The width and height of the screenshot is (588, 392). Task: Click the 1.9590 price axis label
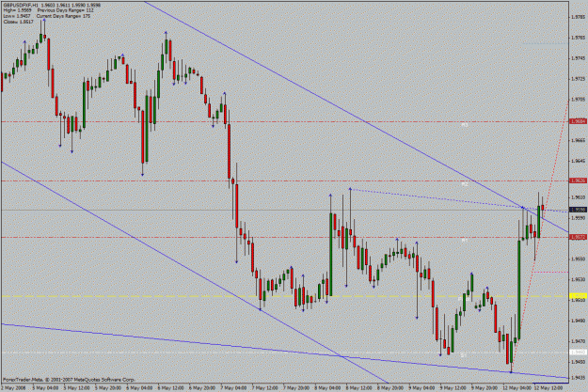pos(578,218)
